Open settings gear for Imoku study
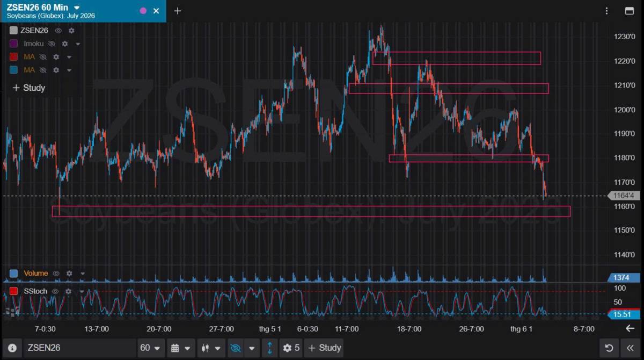 pyautogui.click(x=65, y=44)
